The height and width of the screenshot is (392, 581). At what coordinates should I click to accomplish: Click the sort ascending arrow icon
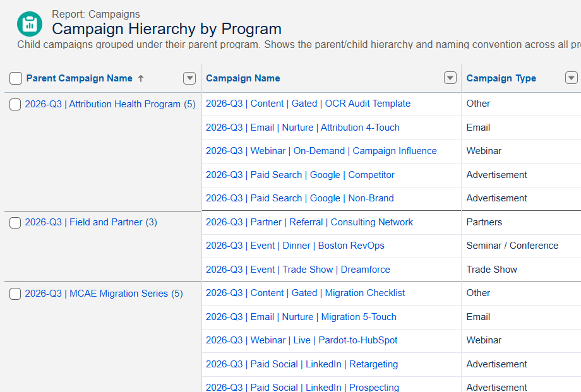coord(141,78)
